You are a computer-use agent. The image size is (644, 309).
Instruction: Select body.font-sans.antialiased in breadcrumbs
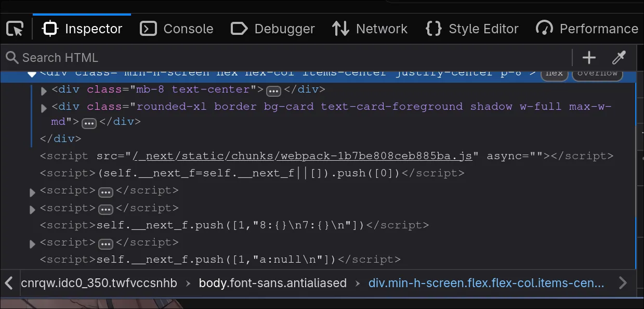tap(272, 283)
